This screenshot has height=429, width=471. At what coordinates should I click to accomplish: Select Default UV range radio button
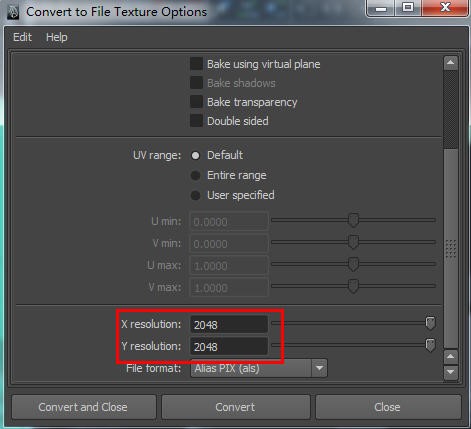pyautogui.click(x=196, y=155)
